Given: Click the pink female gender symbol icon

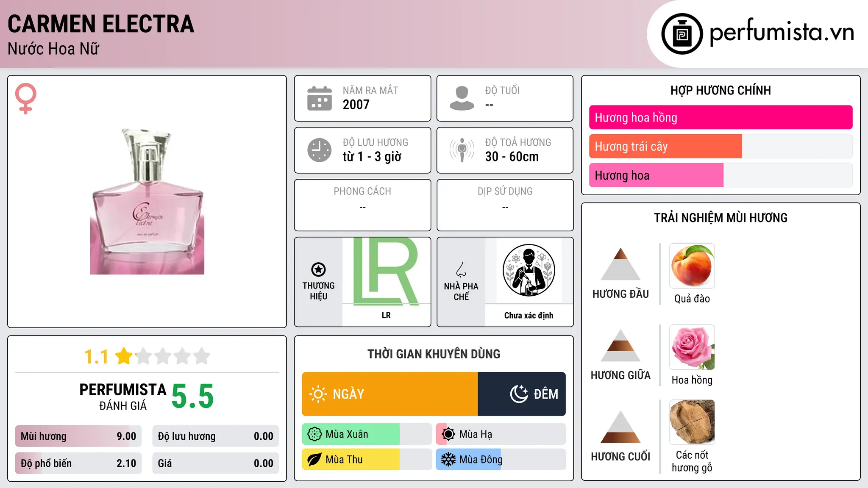Looking at the screenshot, I should tap(26, 99).
